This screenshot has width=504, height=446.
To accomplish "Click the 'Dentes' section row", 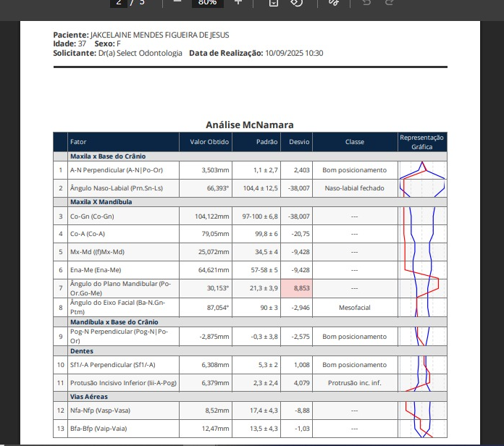I will coord(250,351).
